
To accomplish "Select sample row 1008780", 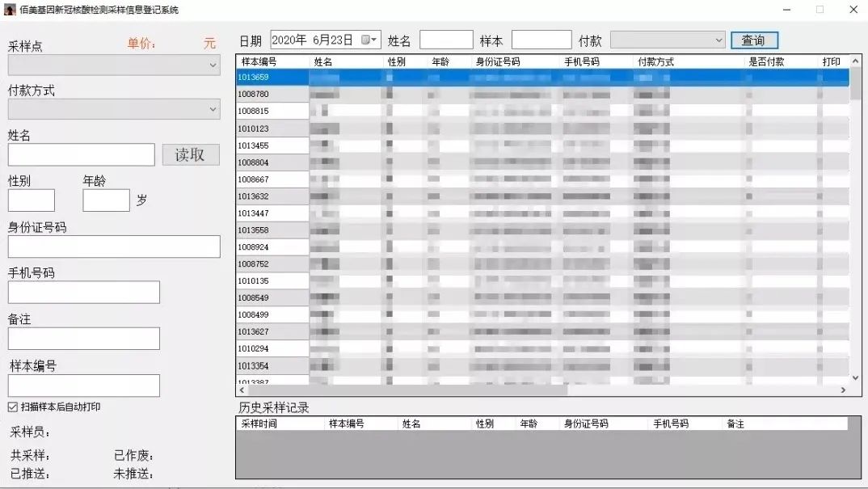I will 272,95.
